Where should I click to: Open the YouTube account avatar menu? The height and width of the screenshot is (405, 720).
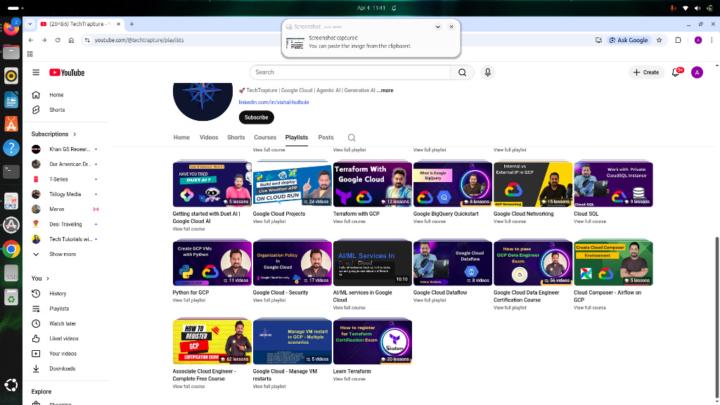[697, 72]
